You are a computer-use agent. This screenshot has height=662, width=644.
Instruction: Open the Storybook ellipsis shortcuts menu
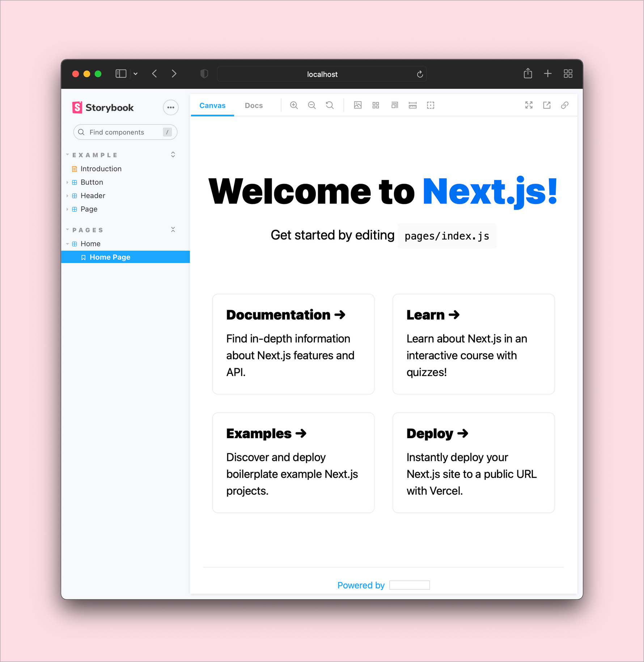(x=171, y=107)
